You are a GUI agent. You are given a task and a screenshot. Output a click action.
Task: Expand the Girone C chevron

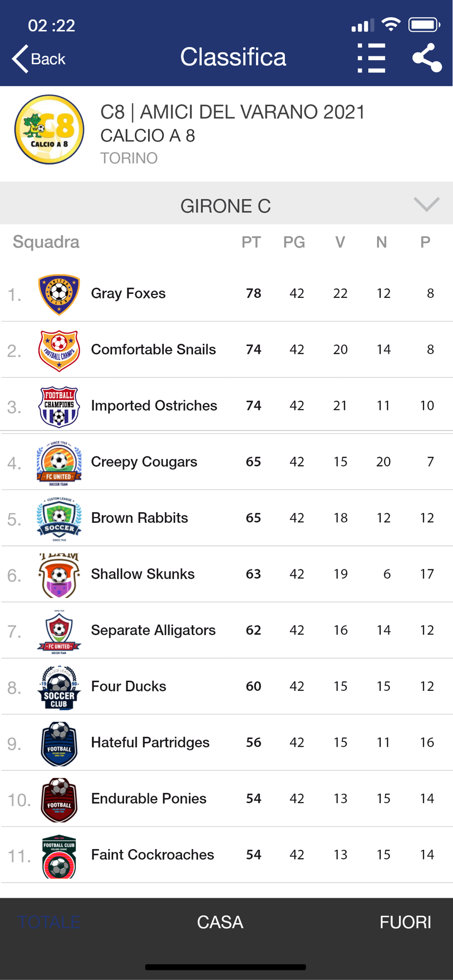pos(426,204)
